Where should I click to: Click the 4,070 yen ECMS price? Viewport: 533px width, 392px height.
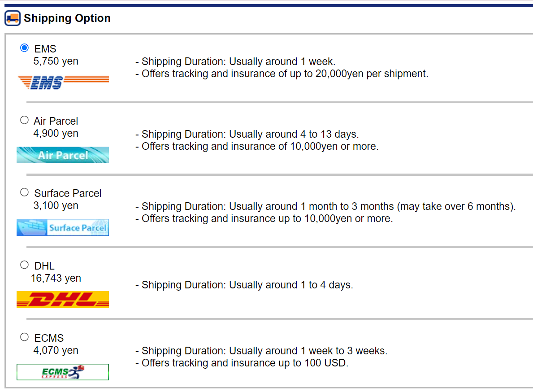coord(56,351)
